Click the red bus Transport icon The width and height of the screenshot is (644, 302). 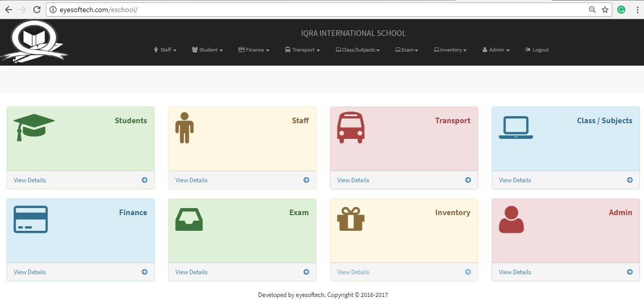(x=350, y=128)
